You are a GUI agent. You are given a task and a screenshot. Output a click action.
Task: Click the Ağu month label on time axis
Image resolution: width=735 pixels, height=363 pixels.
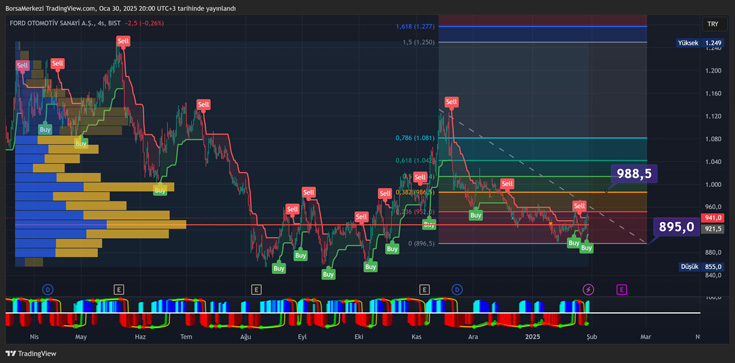coord(246,337)
